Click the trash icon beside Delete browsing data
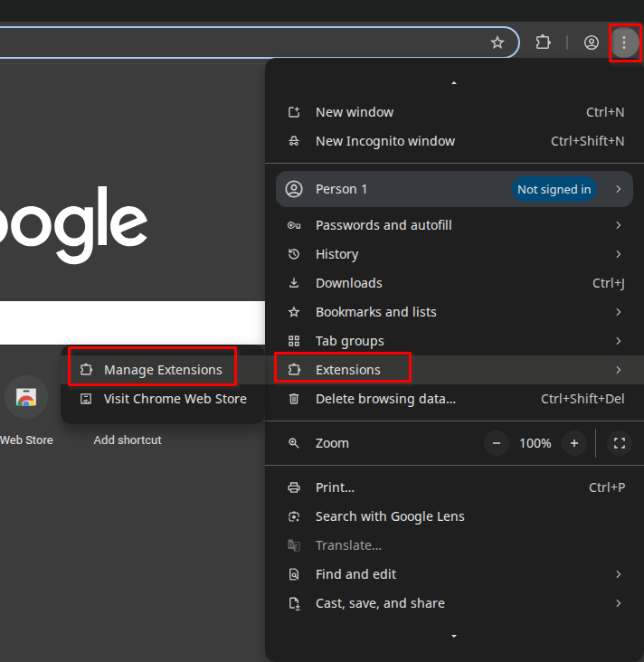The image size is (644, 662). (x=294, y=399)
